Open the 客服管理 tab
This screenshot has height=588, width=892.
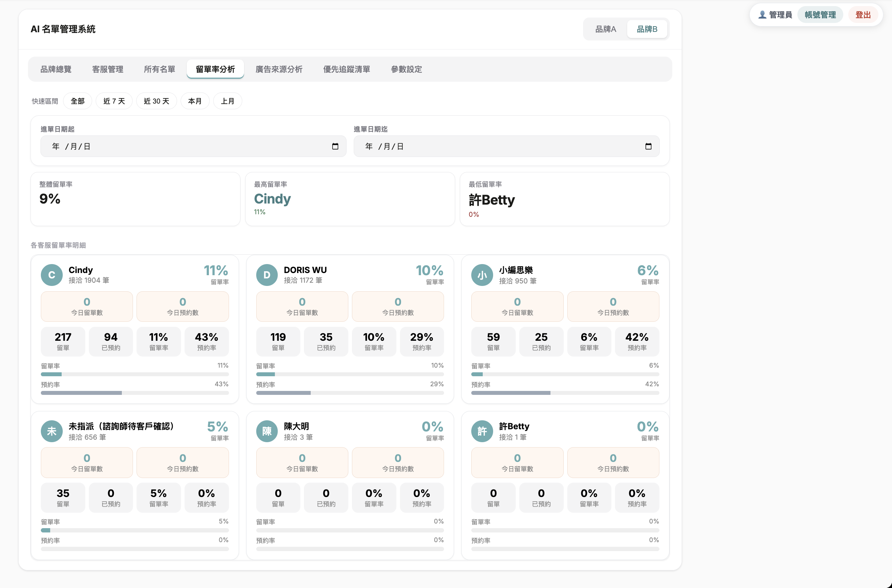[108, 70]
